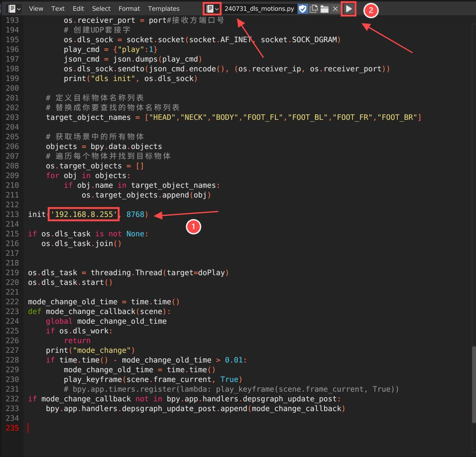Open the View menu
This screenshot has width=476, height=457.
tap(36, 9)
